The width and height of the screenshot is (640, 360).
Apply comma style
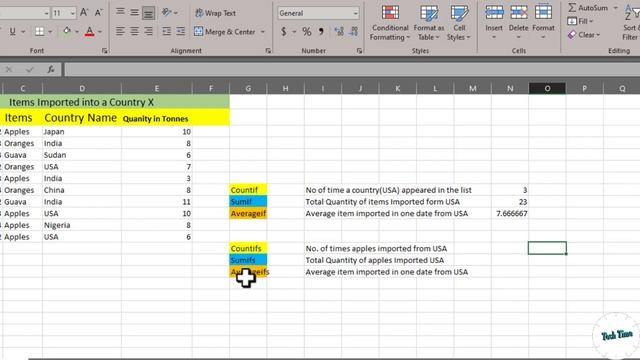point(321,31)
